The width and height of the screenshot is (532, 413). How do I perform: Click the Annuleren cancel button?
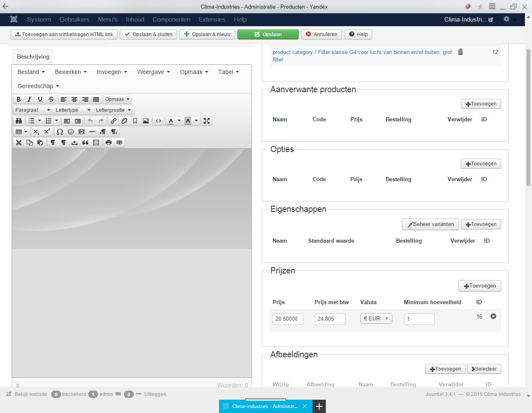click(x=321, y=34)
